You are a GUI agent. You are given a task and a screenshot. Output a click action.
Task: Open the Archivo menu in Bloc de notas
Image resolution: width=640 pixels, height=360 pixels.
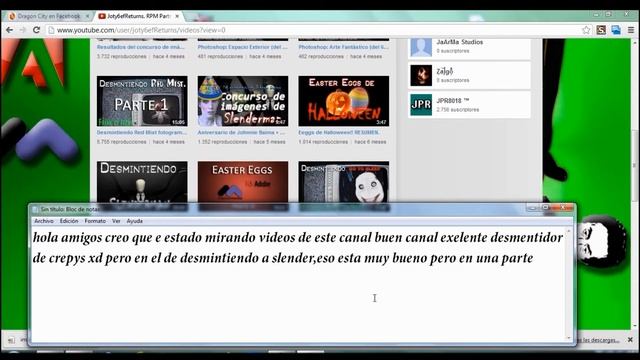tap(44, 221)
